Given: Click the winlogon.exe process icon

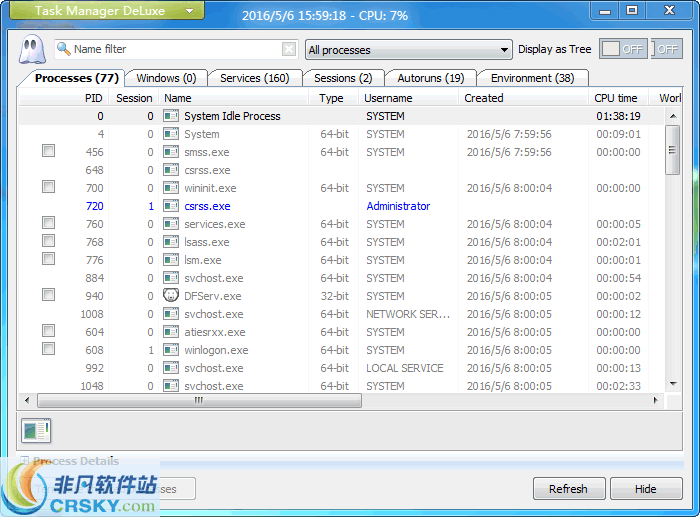Looking at the screenshot, I should pos(171,350).
